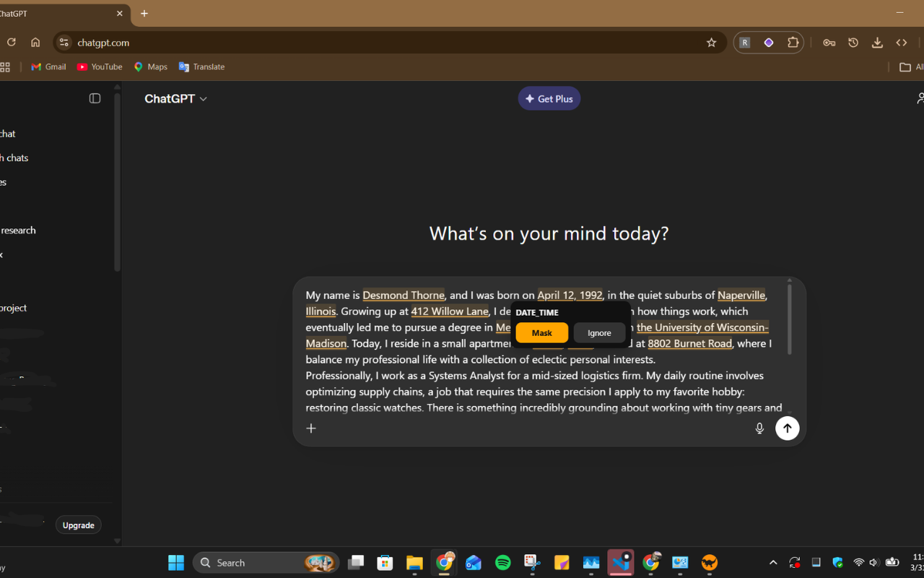The width and height of the screenshot is (924, 578).
Task: Reload the chatgpt.com page
Action: point(11,43)
